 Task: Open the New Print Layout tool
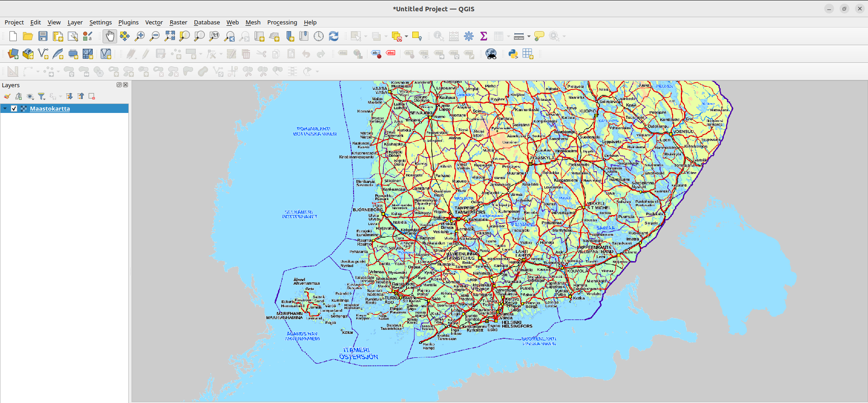click(58, 36)
